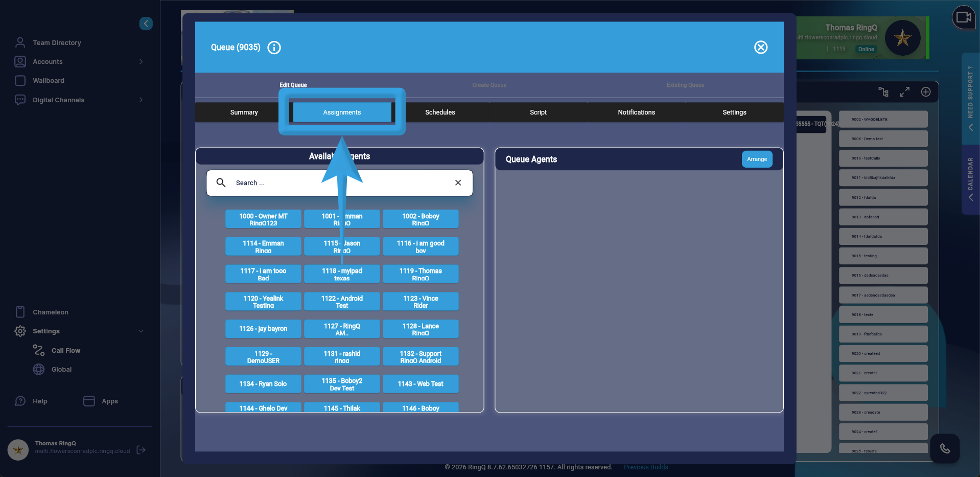Open the Chameleon sidebar item
The height and width of the screenshot is (477, 980).
click(50, 312)
